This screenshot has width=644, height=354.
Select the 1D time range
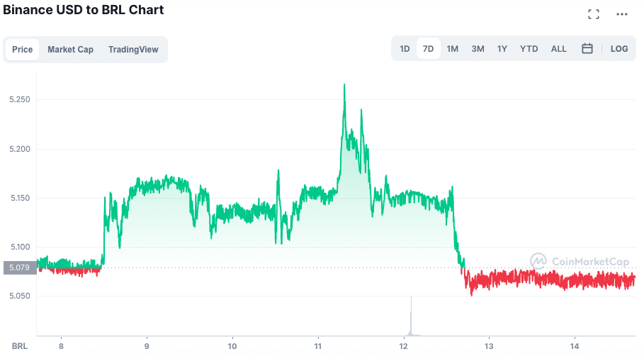405,49
